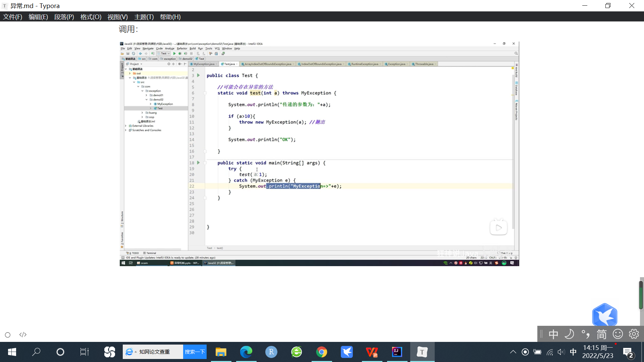Click the 搜索一下 search button
The height and width of the screenshot is (362, 644).
point(195,352)
